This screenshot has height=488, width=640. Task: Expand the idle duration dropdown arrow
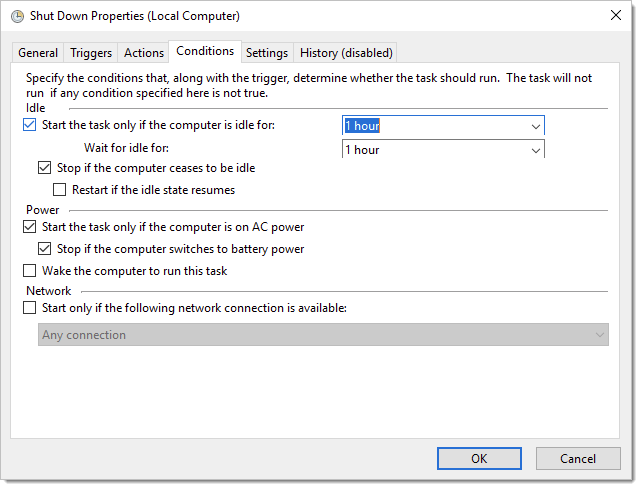pos(535,127)
